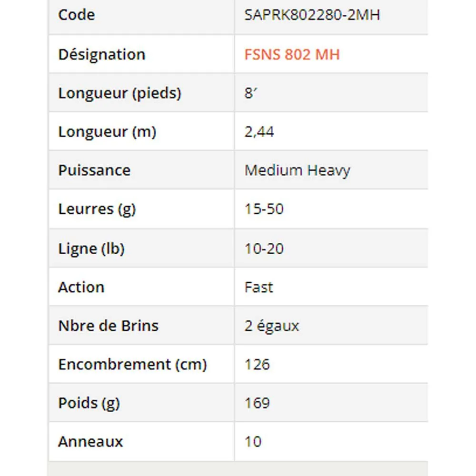Open the FSNS 802 MH designation link
This screenshot has width=476, height=476.
click(x=292, y=54)
